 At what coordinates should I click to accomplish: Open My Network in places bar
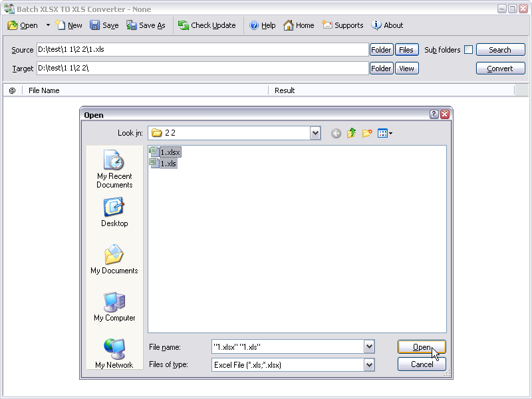[x=114, y=354]
